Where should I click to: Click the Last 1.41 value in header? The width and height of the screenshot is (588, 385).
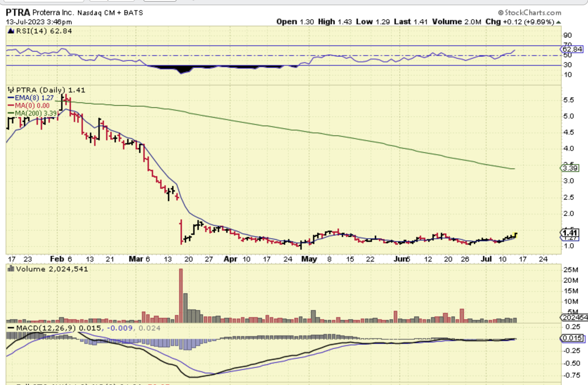pyautogui.click(x=411, y=22)
